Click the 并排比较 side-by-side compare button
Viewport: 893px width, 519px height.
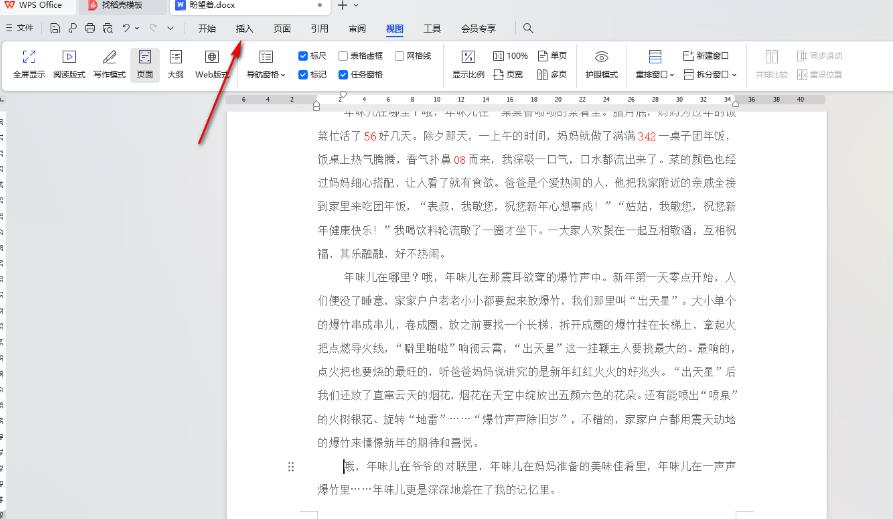point(772,64)
